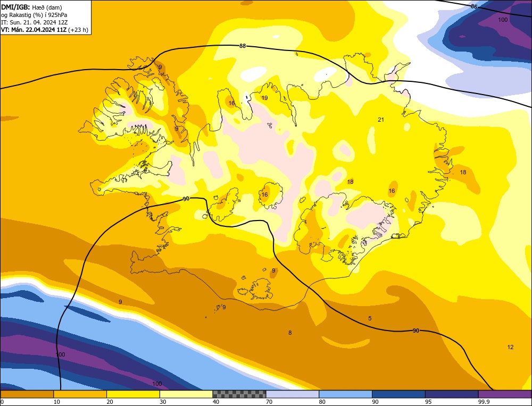Click the 90–95 dark blue legend swatch
The width and height of the screenshot is (532, 406).
[x=398, y=394]
